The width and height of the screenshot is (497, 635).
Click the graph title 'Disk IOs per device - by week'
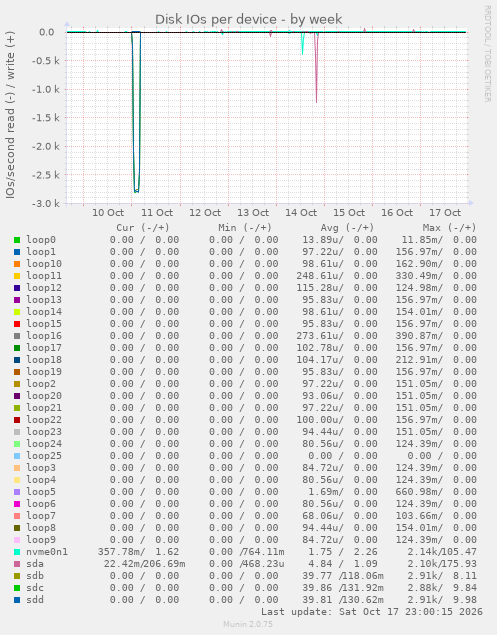click(248, 19)
